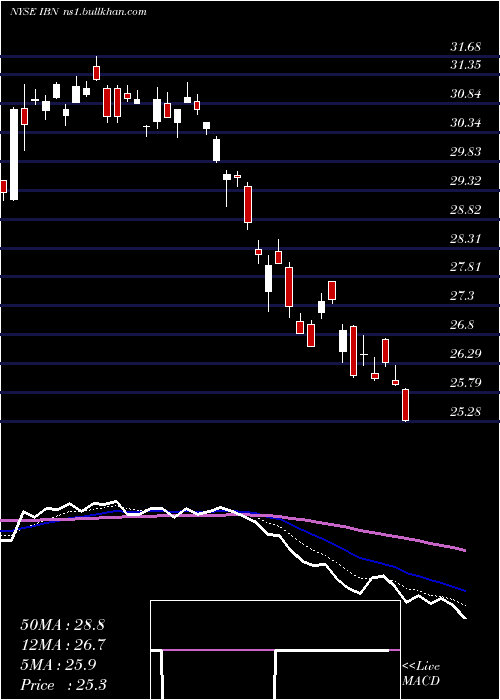Select the 27.3 price level label

[x=462, y=296]
